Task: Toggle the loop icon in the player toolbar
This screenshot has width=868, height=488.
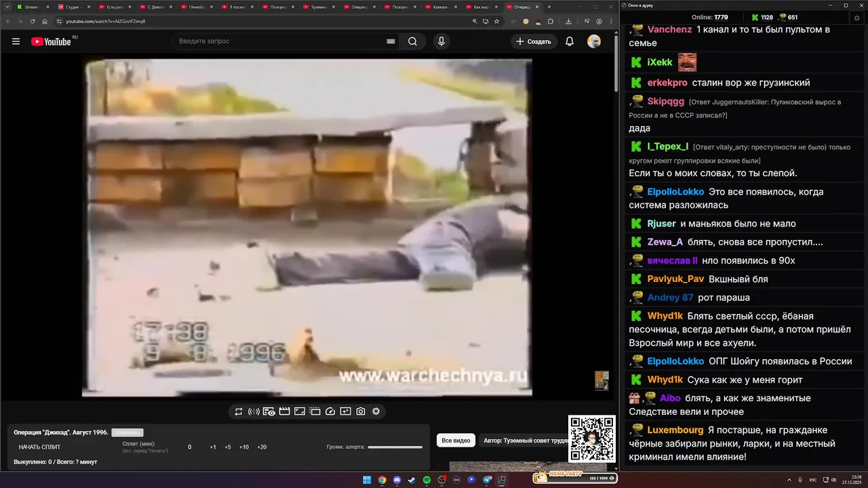Action: click(239, 411)
